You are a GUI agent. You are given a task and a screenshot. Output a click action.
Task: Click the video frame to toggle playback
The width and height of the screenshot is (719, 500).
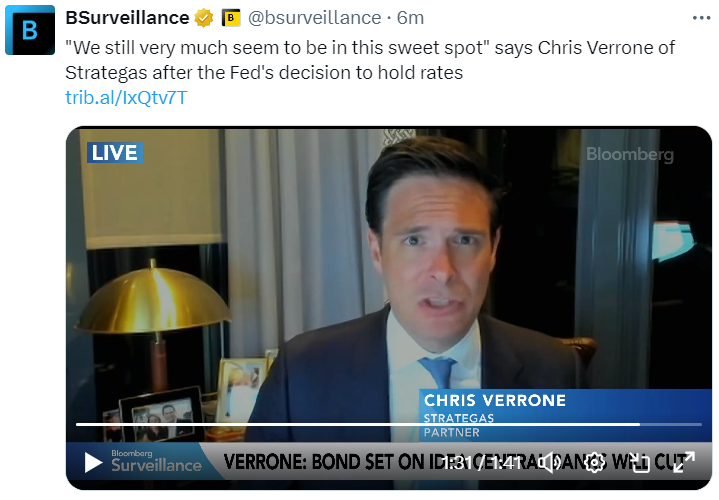coord(389,275)
